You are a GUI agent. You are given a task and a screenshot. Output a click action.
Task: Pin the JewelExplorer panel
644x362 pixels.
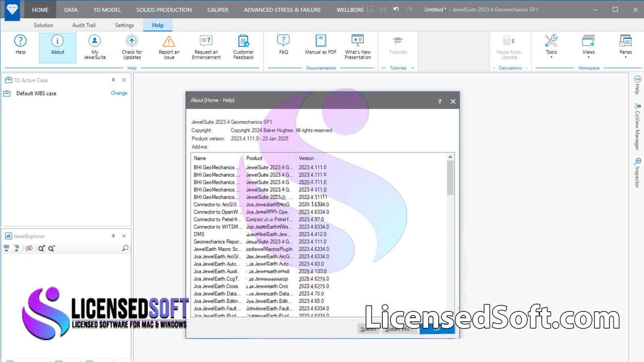113,236
